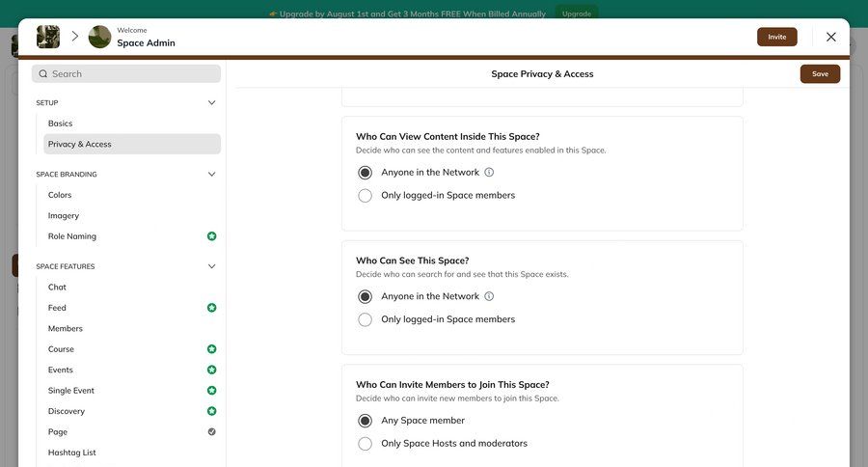Click the round Space avatar icon
The image size is (868, 467).
pos(99,37)
